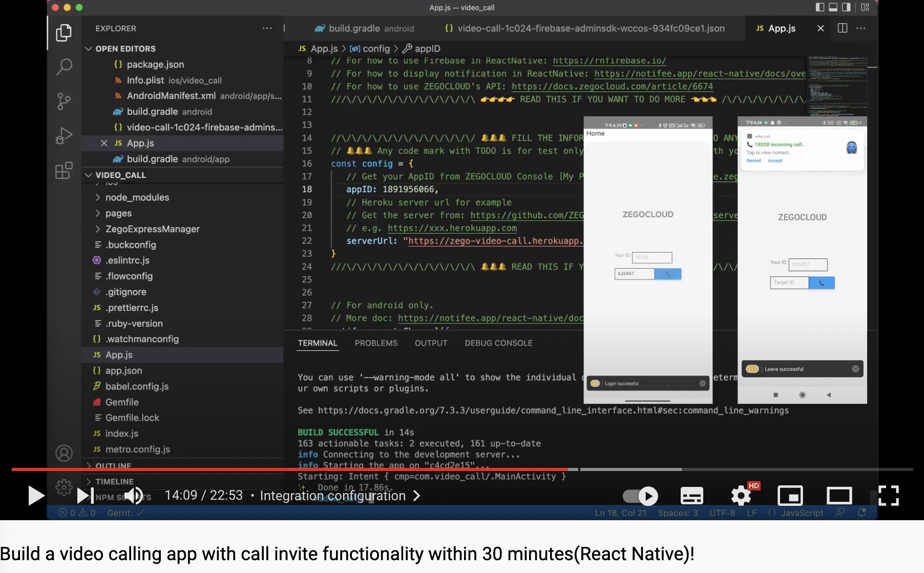Click UTF-8 encoding in status bar

[x=722, y=513]
